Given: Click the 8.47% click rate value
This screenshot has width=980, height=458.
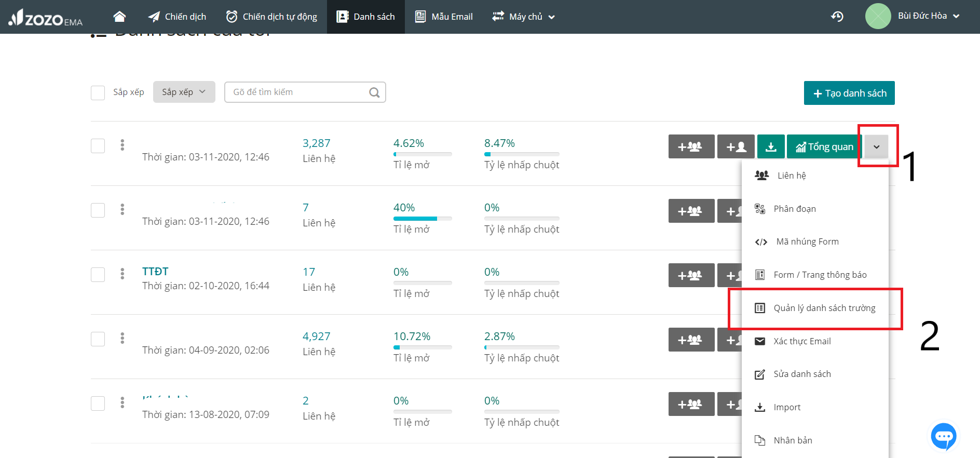Looking at the screenshot, I should point(499,143).
